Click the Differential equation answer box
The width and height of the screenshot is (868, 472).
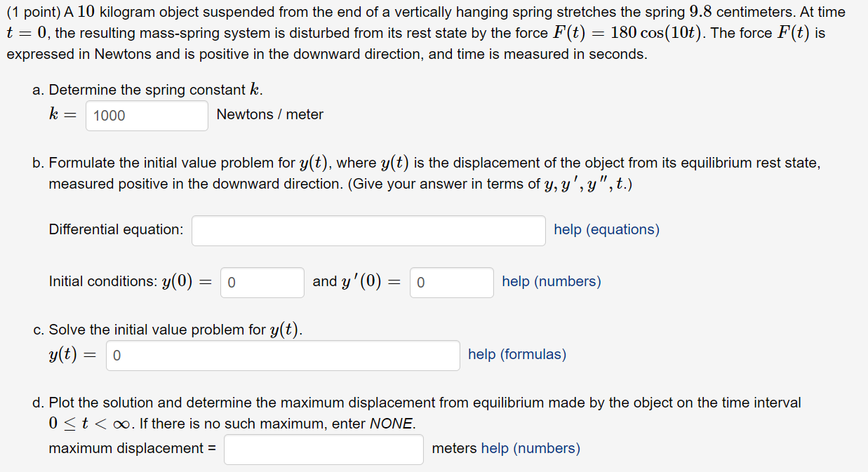pyautogui.click(x=368, y=230)
